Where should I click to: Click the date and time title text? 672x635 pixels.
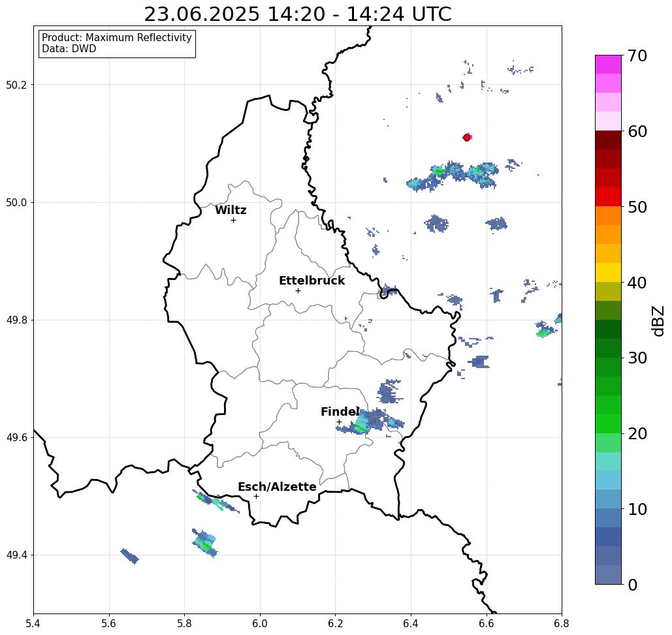click(297, 14)
